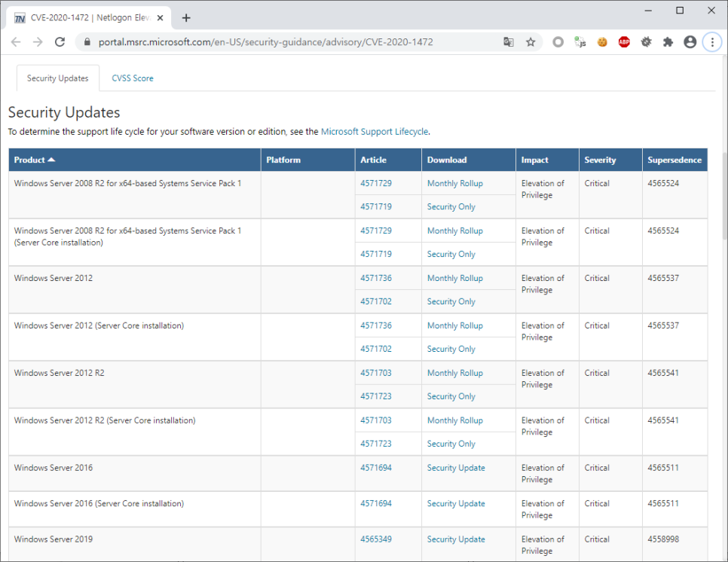Image resolution: width=728 pixels, height=562 pixels.
Task: Click the Impact column header
Action: [x=547, y=160]
